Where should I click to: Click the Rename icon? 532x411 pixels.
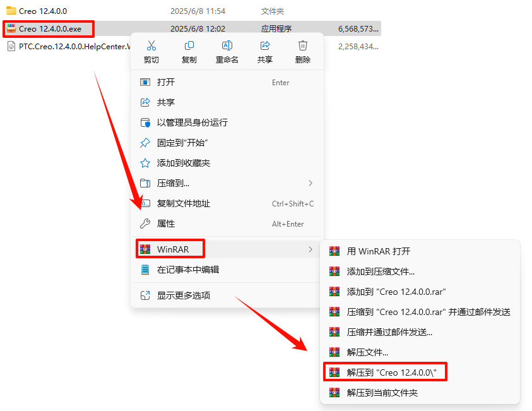(x=227, y=45)
